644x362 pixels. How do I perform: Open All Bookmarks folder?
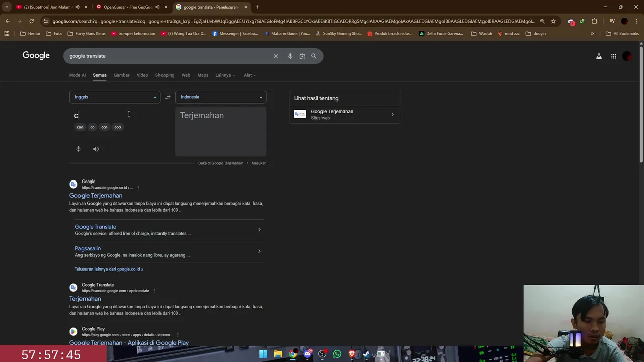point(622,34)
